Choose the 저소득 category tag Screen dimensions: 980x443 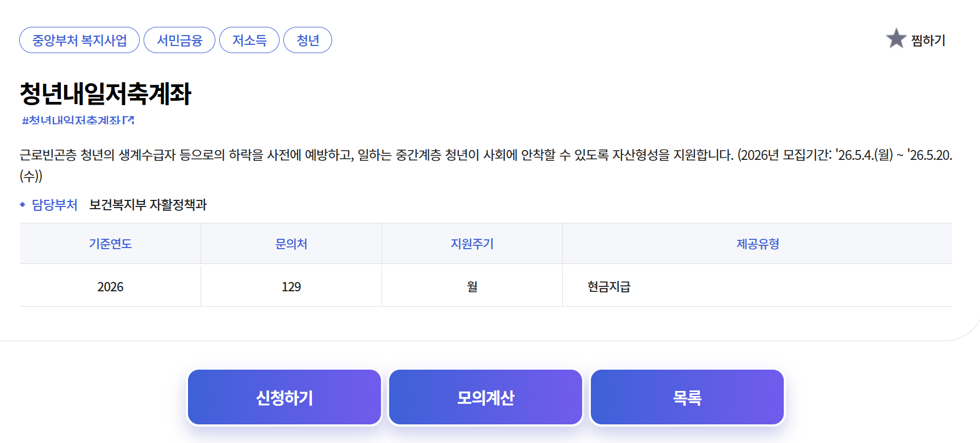(x=249, y=40)
